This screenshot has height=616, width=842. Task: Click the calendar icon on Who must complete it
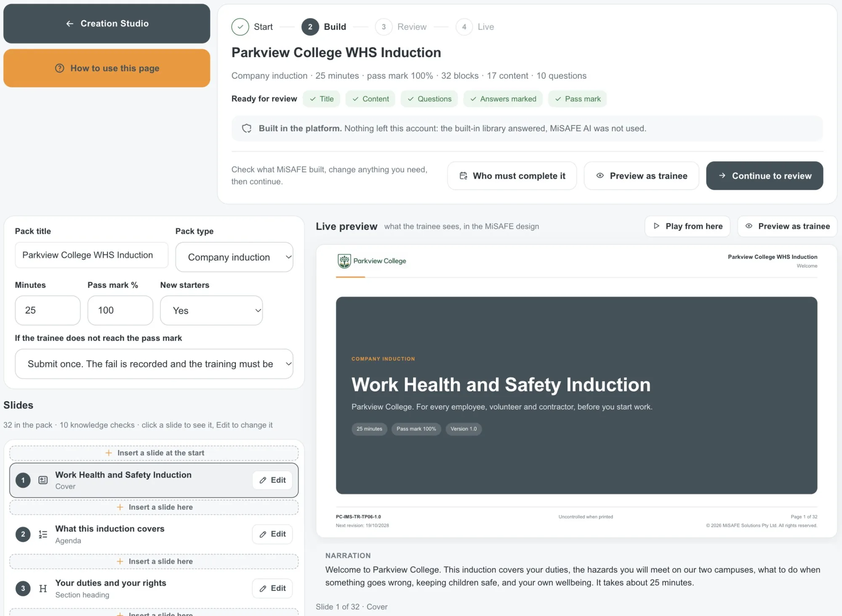463,176
